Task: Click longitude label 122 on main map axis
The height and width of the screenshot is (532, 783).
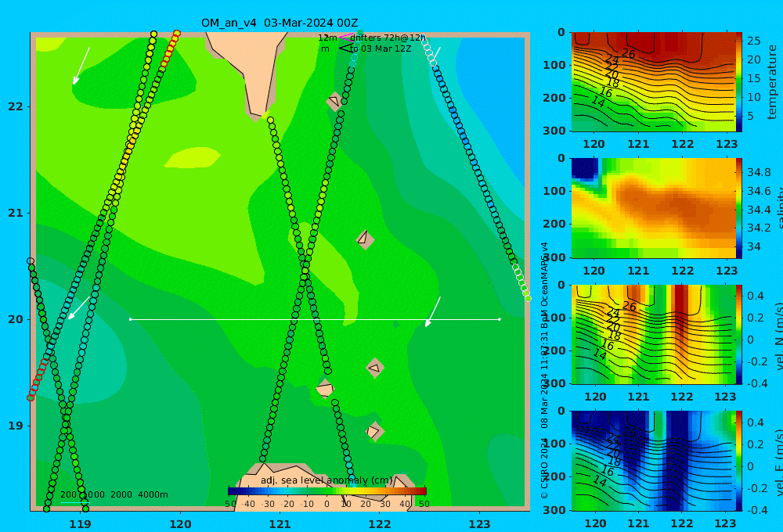Action: pos(380,524)
